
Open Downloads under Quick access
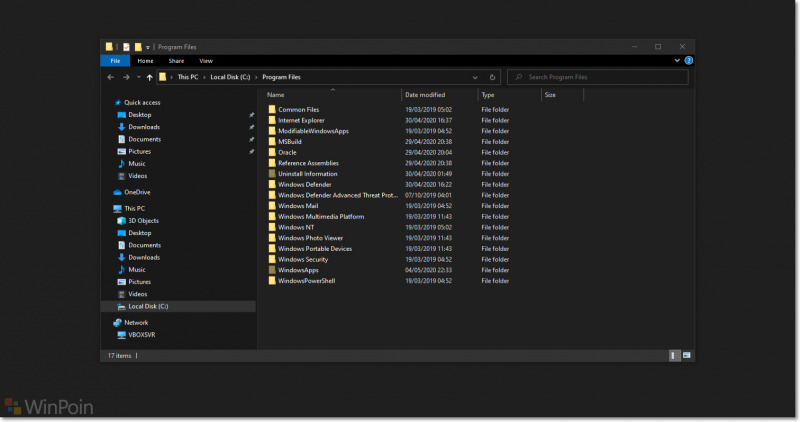(144, 127)
